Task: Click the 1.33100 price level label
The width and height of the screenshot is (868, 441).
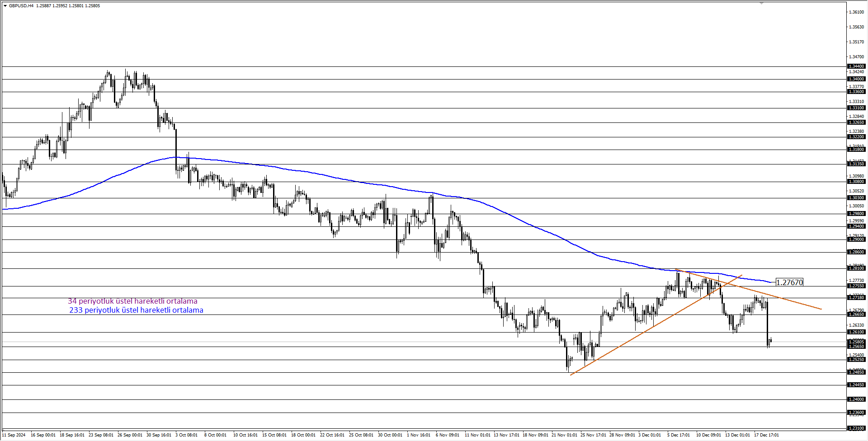Action: click(x=856, y=108)
